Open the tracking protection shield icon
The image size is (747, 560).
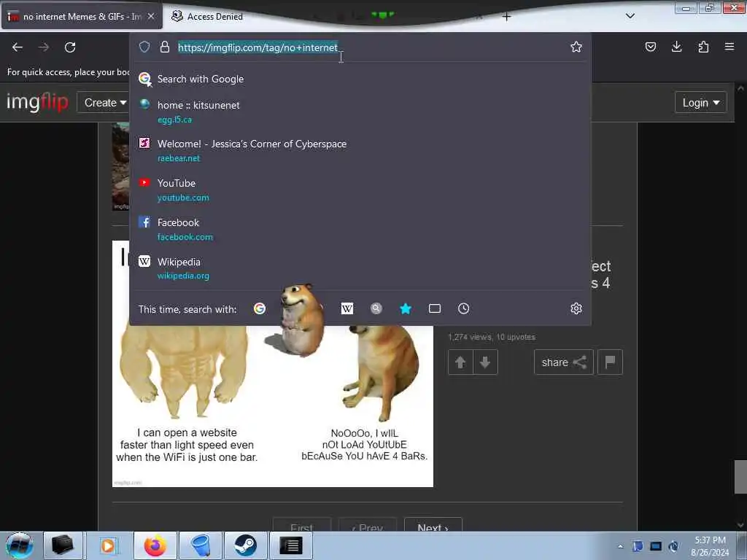[x=144, y=47]
